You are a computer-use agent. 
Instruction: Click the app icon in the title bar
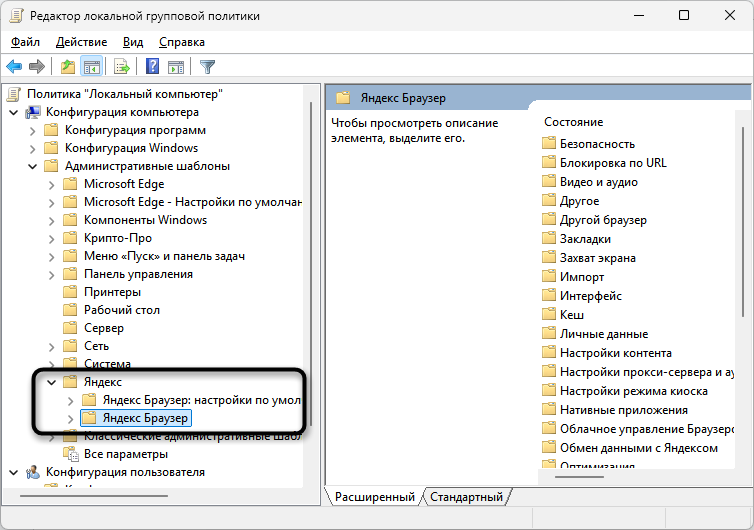16,15
